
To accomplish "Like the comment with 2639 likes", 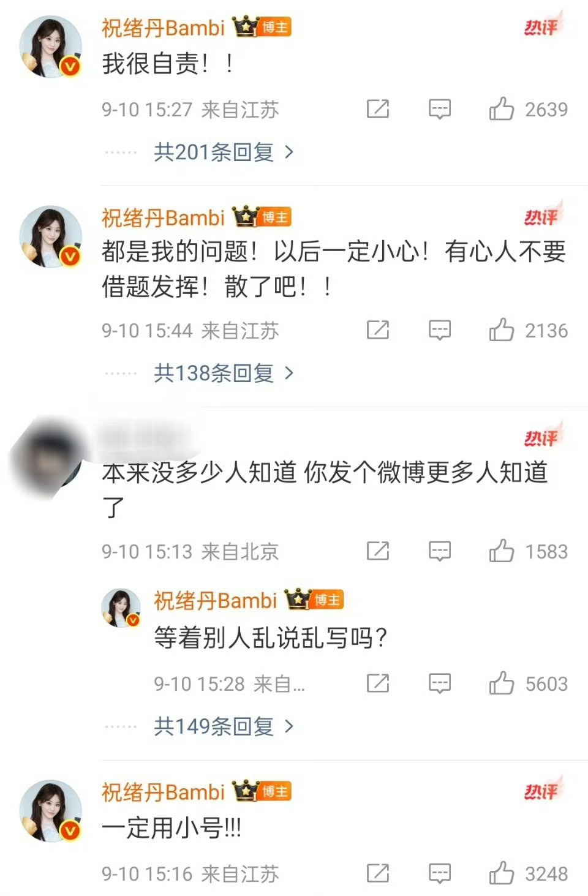I will [x=501, y=109].
